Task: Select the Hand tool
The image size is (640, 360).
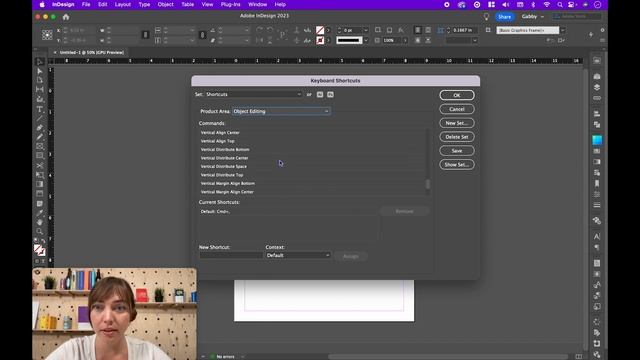Action: [40, 222]
